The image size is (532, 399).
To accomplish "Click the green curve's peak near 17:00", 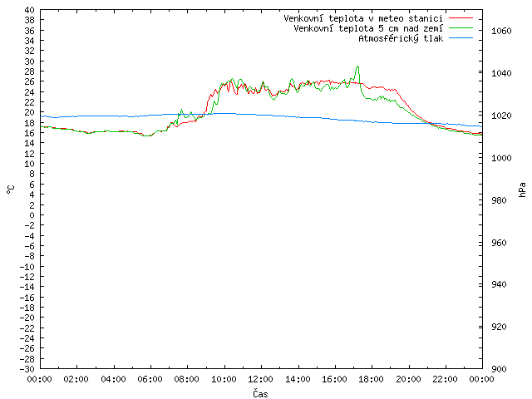I will [357, 66].
